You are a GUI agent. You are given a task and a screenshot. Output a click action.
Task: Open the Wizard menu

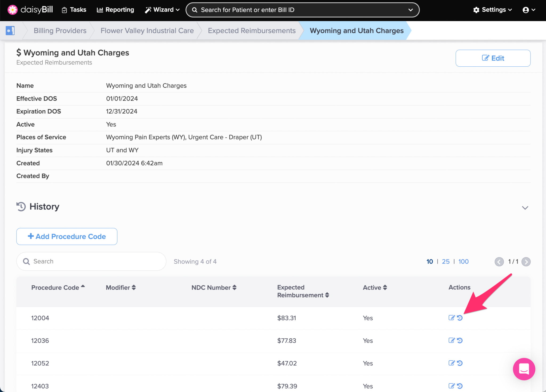click(x=162, y=10)
